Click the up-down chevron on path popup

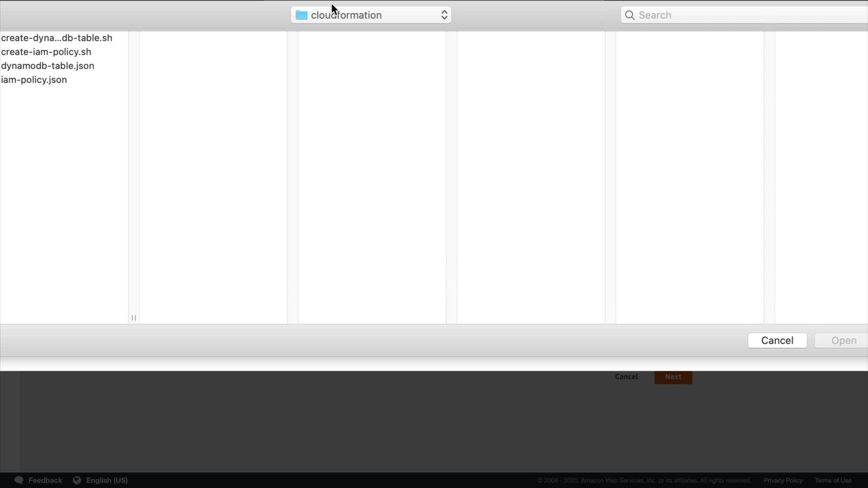(x=444, y=15)
